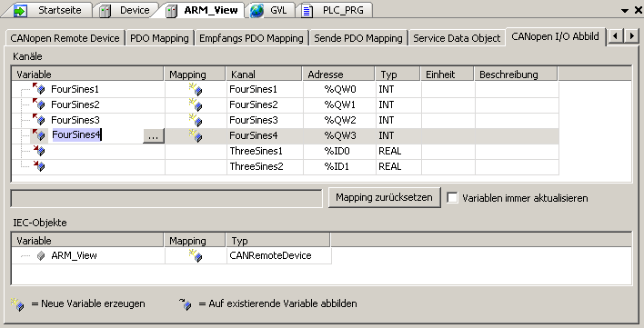Open the Sende PDO Mapping tab
The width and height of the screenshot is (644, 328).
click(x=358, y=38)
